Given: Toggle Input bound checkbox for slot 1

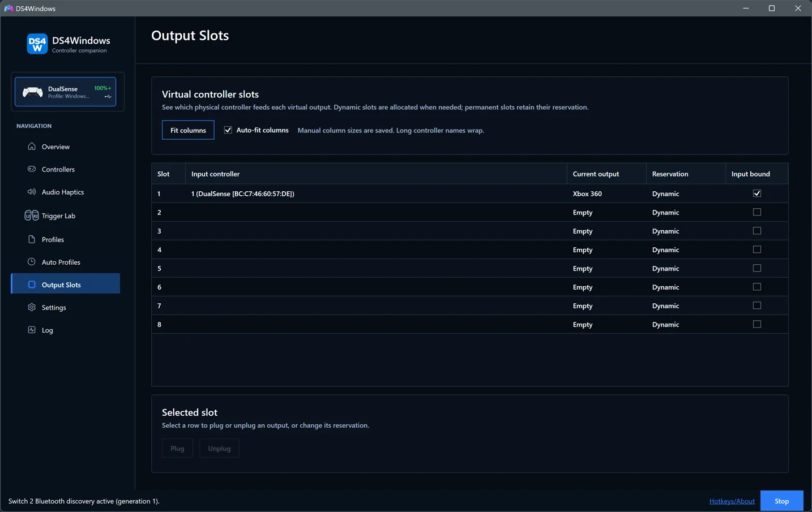Looking at the screenshot, I should point(757,193).
